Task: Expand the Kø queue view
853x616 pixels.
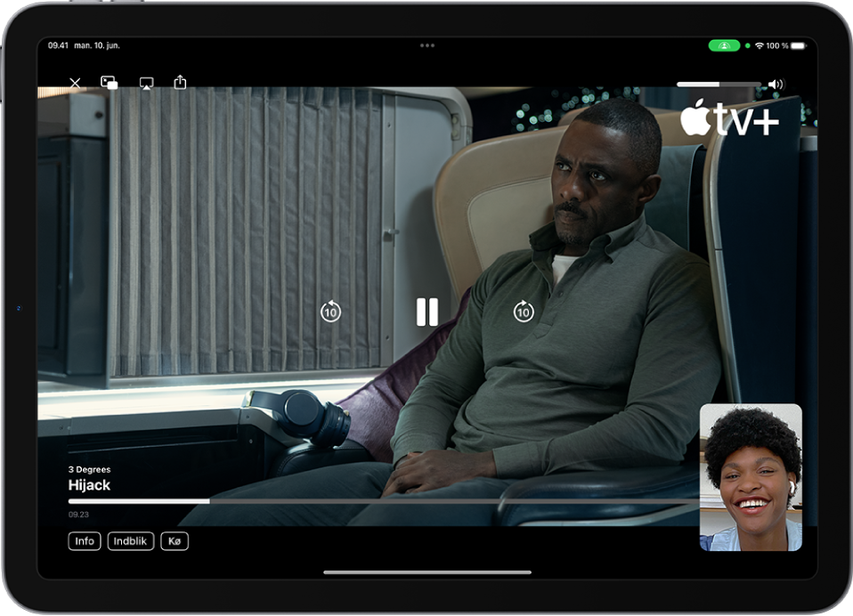Action: 174,541
